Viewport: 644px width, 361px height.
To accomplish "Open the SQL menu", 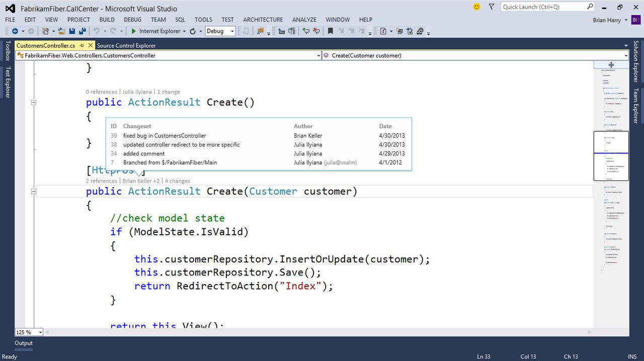I will pyautogui.click(x=180, y=20).
